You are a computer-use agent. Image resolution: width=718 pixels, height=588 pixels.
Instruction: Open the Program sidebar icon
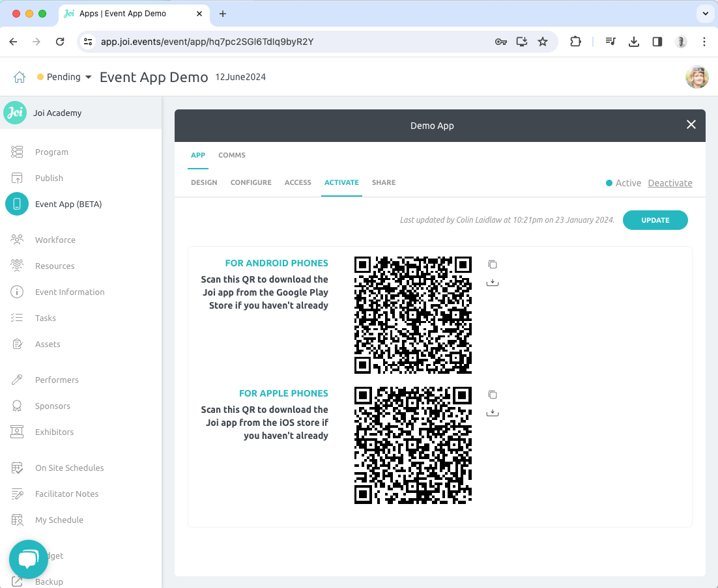[17, 152]
